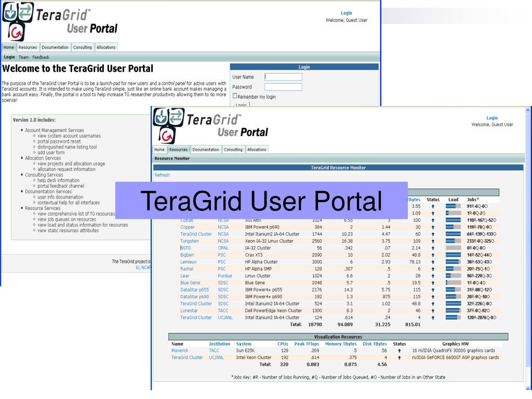Open the Lemieux resource link
Image resolution: width=532 pixels, height=399 pixels.
[x=188, y=262]
